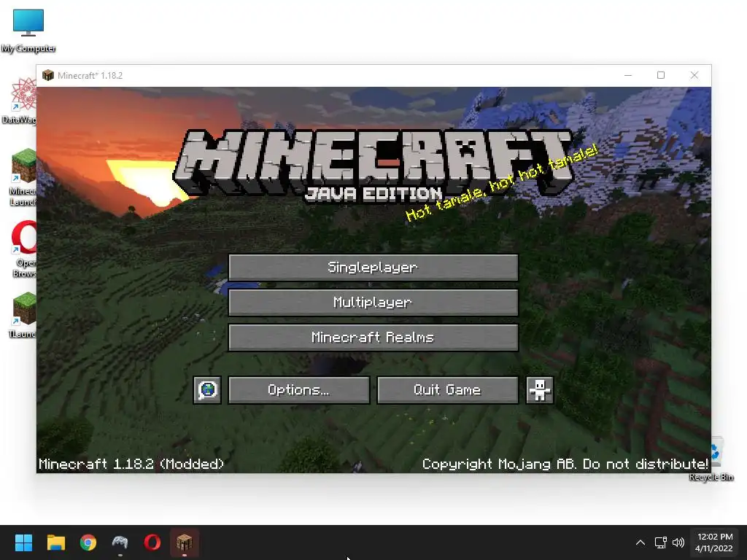Open the game controller taskbar app

[120, 542]
